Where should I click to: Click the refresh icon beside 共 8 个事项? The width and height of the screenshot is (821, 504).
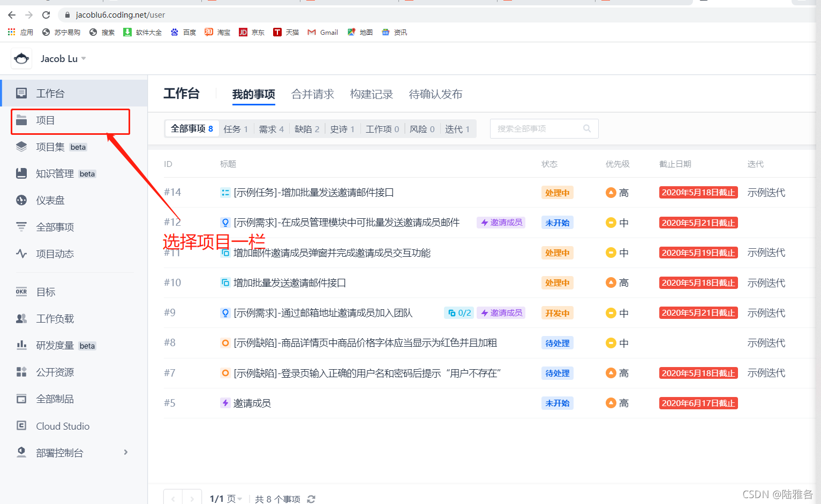pyautogui.click(x=311, y=499)
